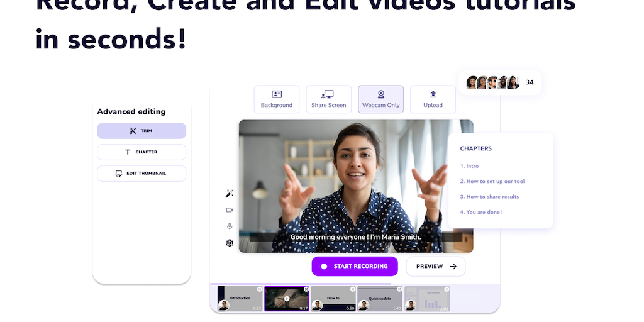Viewport: 644px width, 322px height.
Task: Click the PREVIEW button
Action: 436,266
